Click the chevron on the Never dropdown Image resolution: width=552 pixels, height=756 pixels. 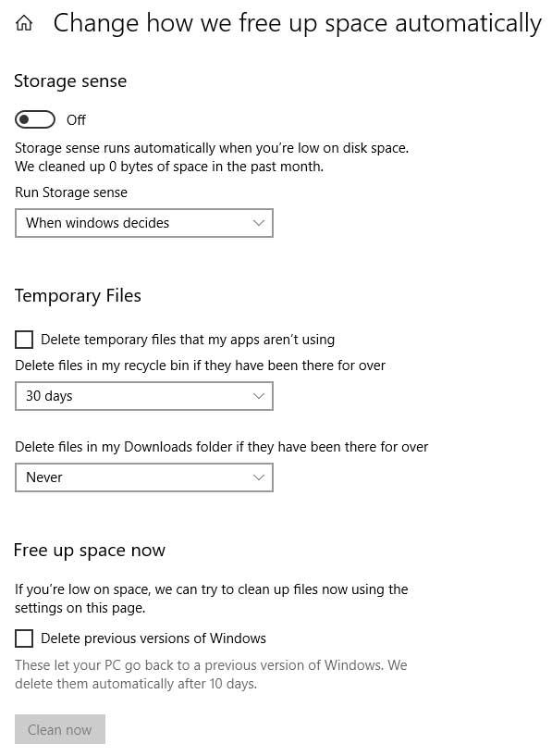(259, 477)
